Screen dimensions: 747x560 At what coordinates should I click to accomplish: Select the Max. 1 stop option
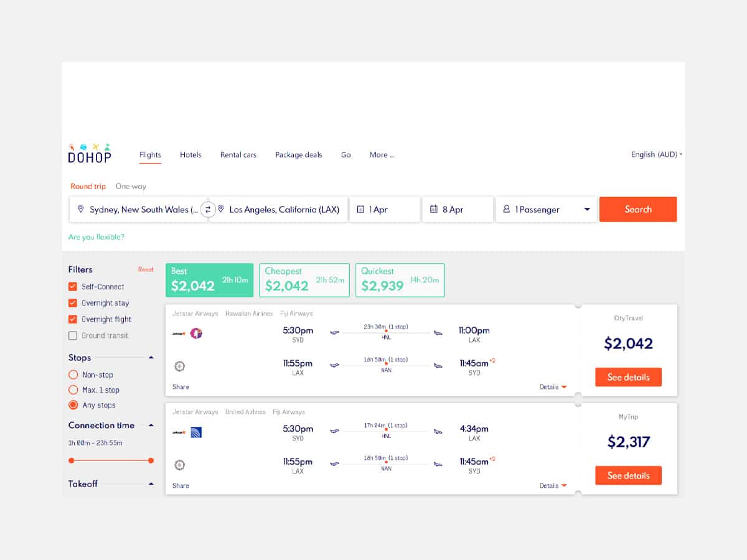73,390
